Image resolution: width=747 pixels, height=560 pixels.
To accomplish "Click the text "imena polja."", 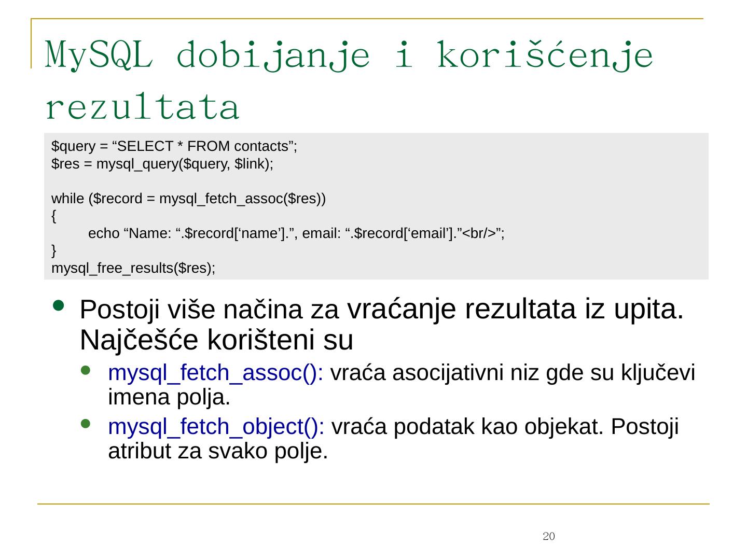I will tap(169, 398).
